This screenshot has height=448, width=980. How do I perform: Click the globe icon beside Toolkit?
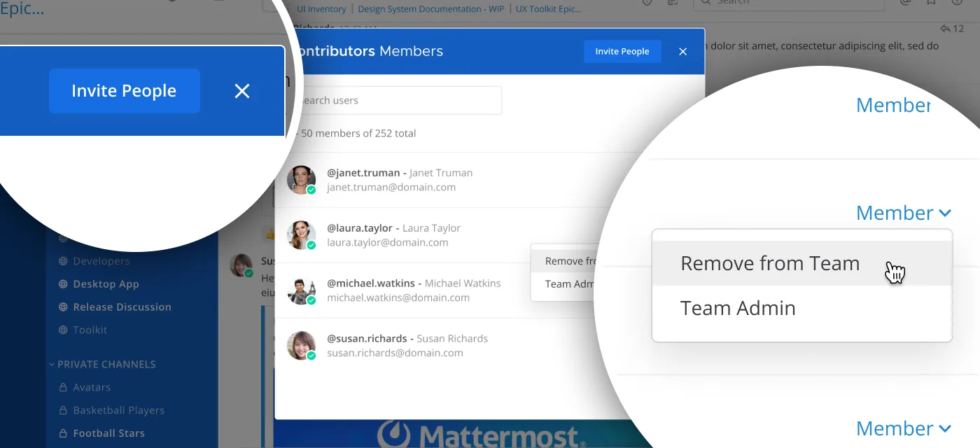(63, 330)
